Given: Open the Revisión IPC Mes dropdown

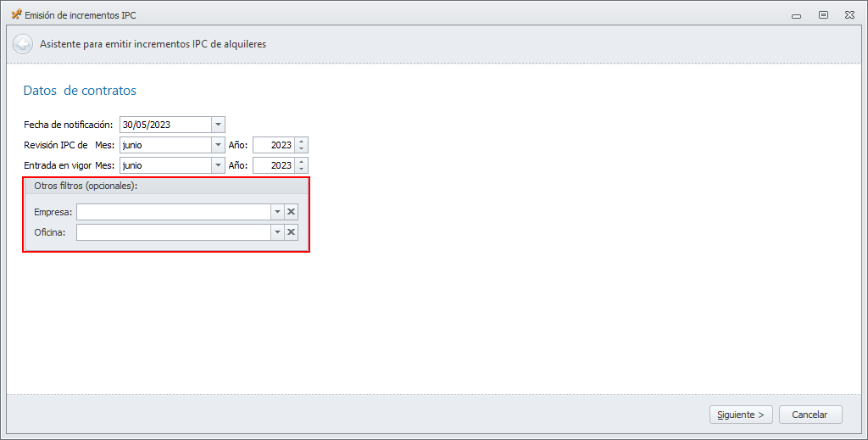Looking at the screenshot, I should point(218,145).
